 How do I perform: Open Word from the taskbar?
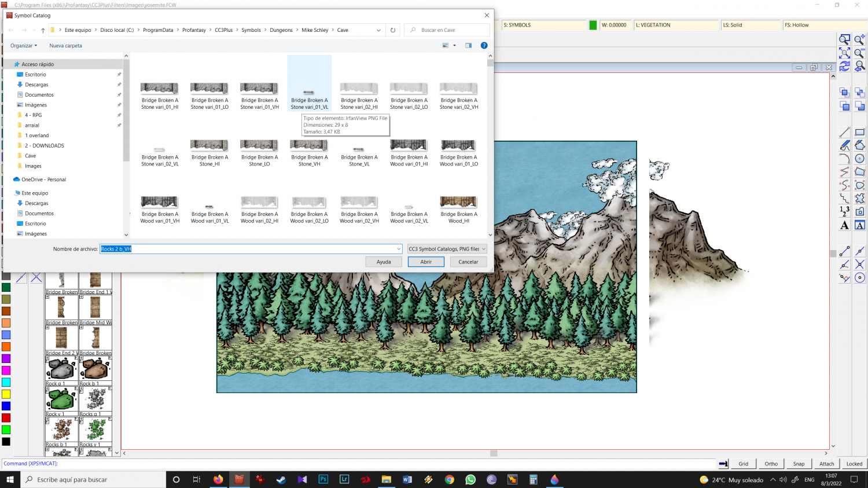(407, 479)
